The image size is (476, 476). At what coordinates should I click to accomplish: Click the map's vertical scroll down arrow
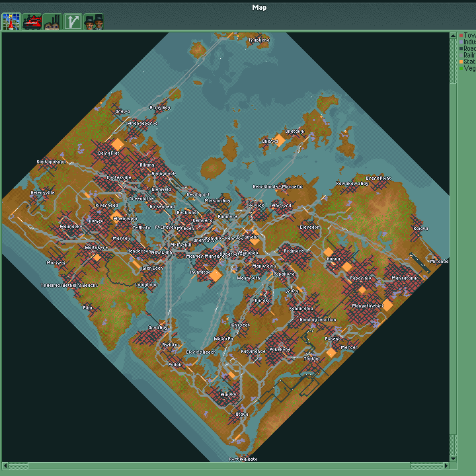tap(453, 459)
